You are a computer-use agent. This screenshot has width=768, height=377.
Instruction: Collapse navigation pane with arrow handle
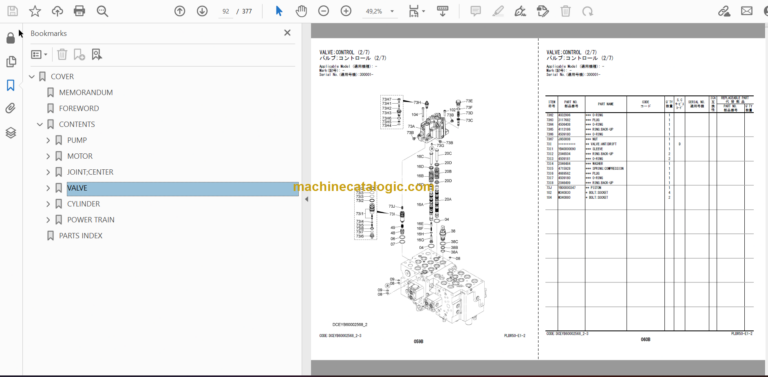click(x=306, y=199)
